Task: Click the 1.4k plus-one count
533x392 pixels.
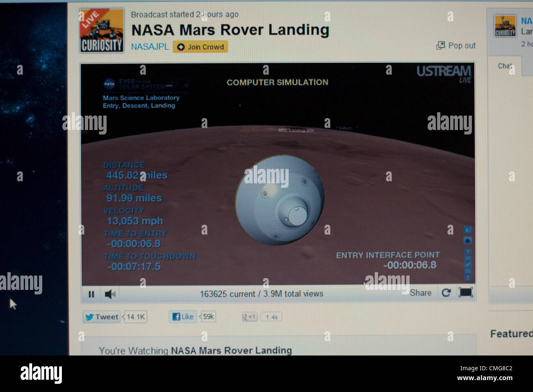Action: [x=271, y=317]
